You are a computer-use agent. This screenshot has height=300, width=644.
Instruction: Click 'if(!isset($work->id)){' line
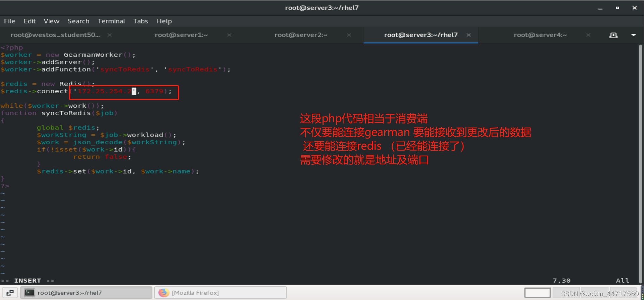point(86,150)
